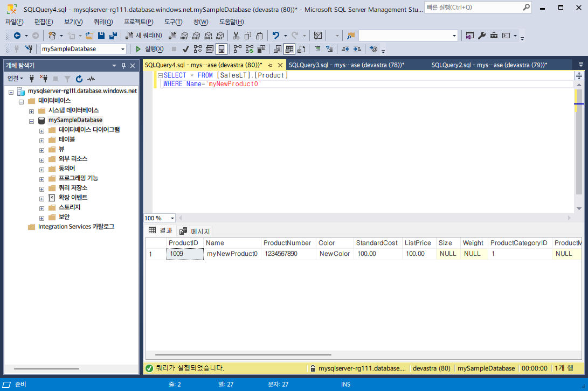Toggle Results to File mode
588x391 pixels.
tap(301, 48)
